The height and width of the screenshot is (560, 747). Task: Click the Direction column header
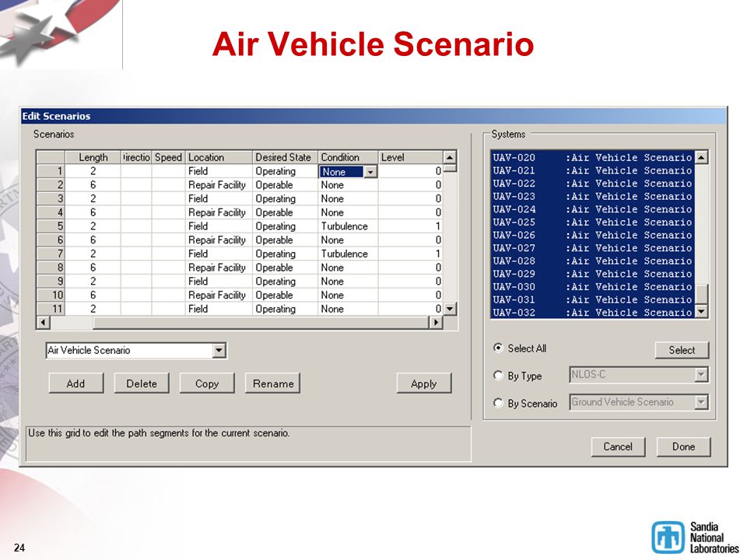point(136,157)
